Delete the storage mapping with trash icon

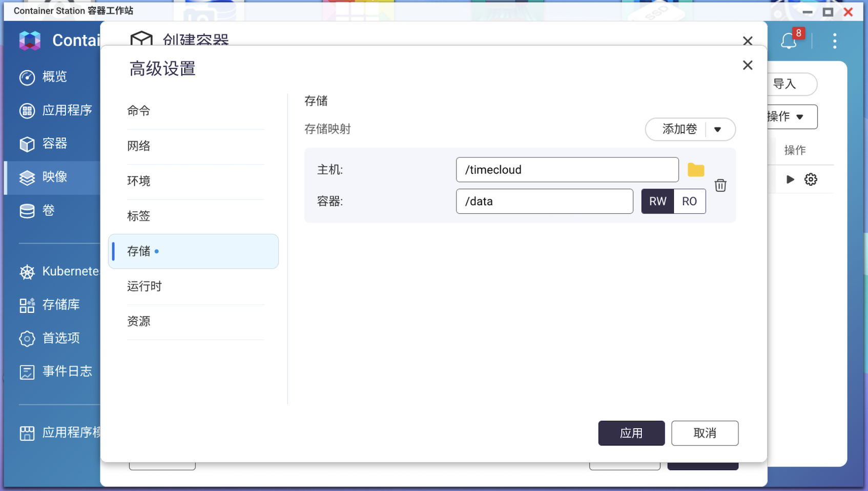tap(720, 186)
